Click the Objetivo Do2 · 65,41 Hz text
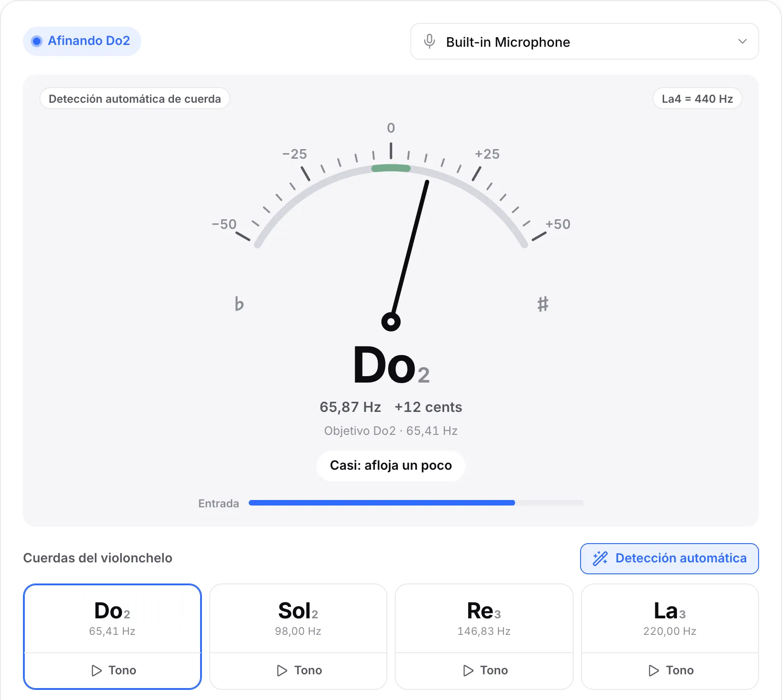782x700 pixels. click(391, 431)
